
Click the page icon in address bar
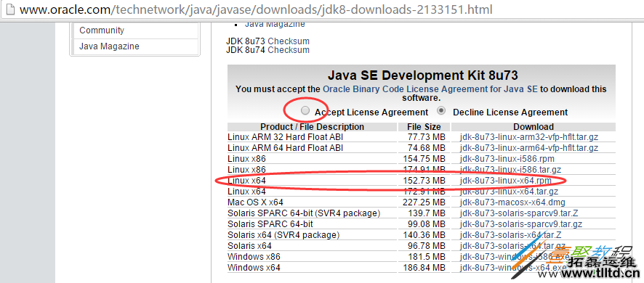click(11, 9)
